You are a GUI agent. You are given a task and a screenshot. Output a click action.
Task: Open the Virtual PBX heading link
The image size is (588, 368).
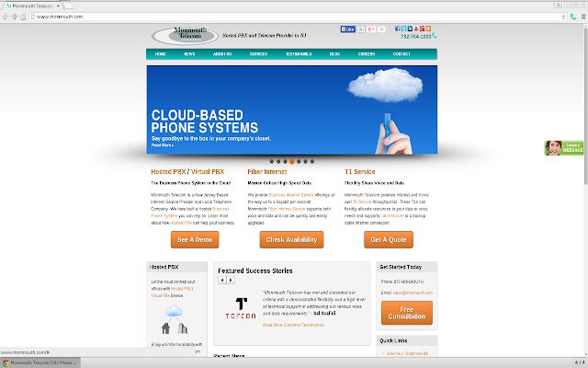tap(208, 172)
